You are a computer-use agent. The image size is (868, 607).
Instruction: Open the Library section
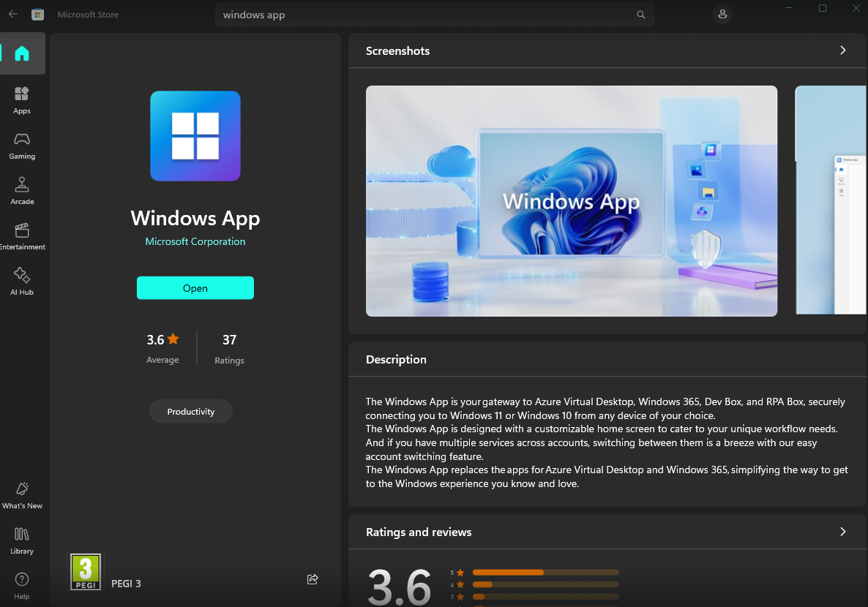pyautogui.click(x=22, y=540)
